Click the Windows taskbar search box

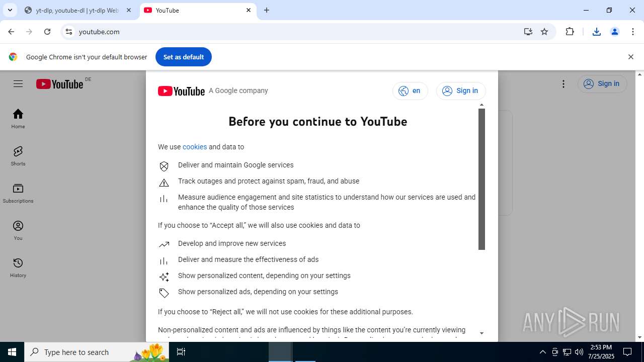[x=97, y=352]
